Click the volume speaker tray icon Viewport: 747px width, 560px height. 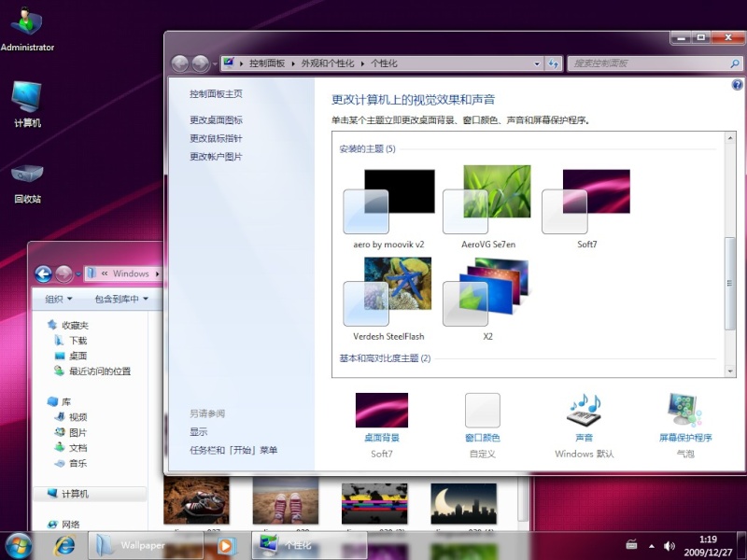click(x=669, y=546)
